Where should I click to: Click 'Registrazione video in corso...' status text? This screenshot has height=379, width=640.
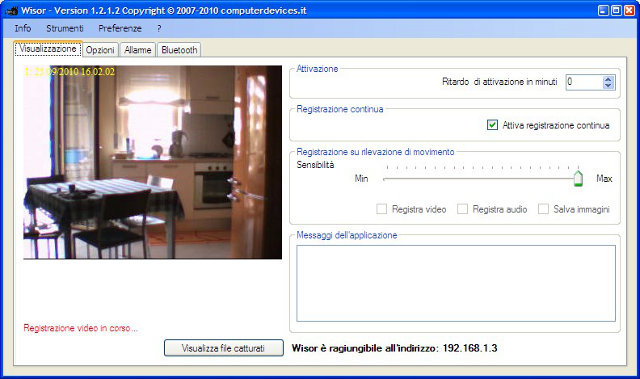[x=80, y=328]
